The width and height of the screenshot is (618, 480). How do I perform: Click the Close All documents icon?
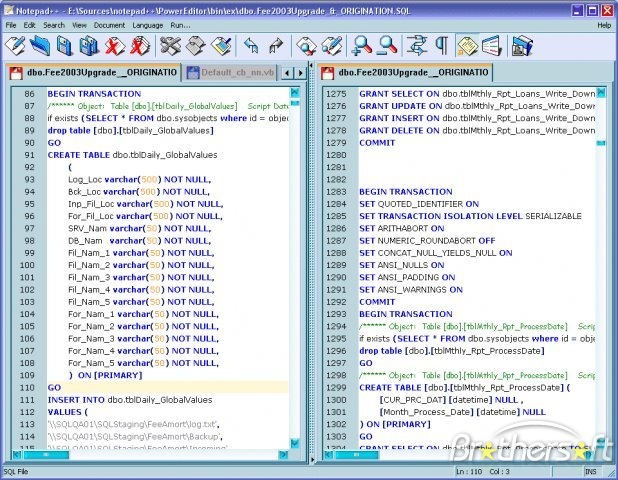coord(140,46)
